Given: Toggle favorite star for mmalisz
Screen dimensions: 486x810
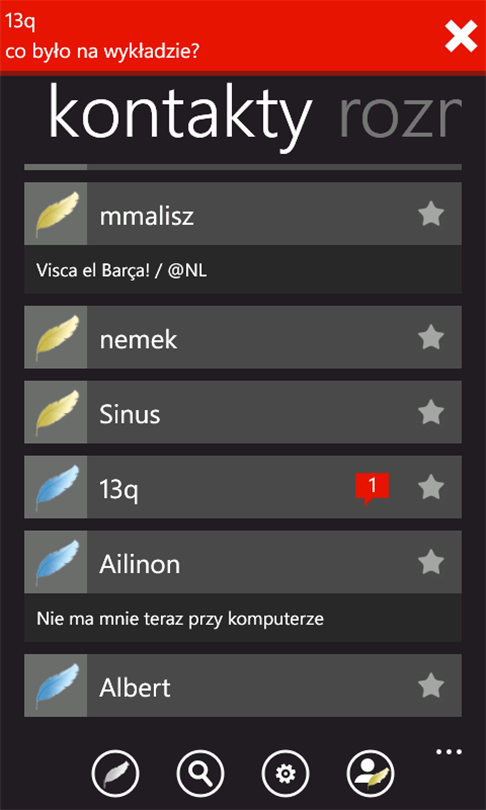Looking at the screenshot, I should pos(431,214).
